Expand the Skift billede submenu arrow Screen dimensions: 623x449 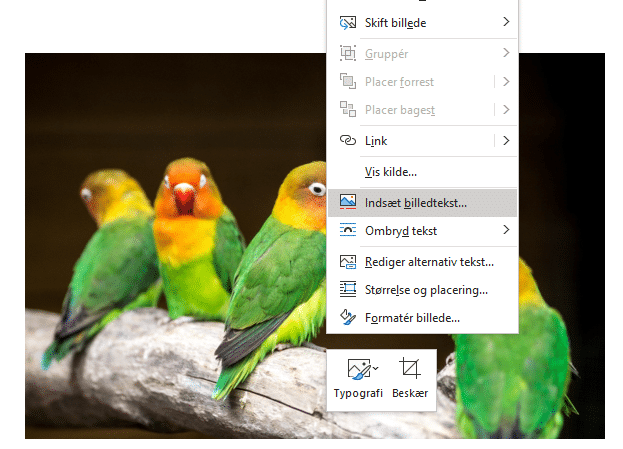(506, 22)
